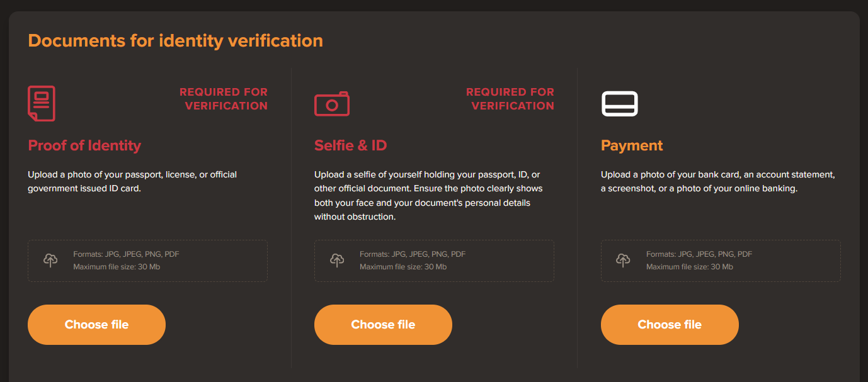The width and height of the screenshot is (868, 382).
Task: Open the Proof of Identity section heading
Action: pos(84,145)
